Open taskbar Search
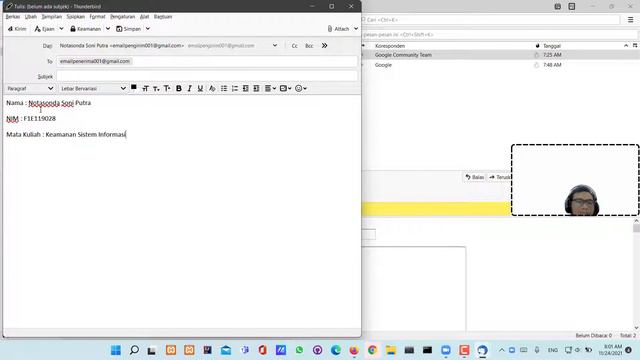Screen dimensions: 640x360 tap(134, 350)
